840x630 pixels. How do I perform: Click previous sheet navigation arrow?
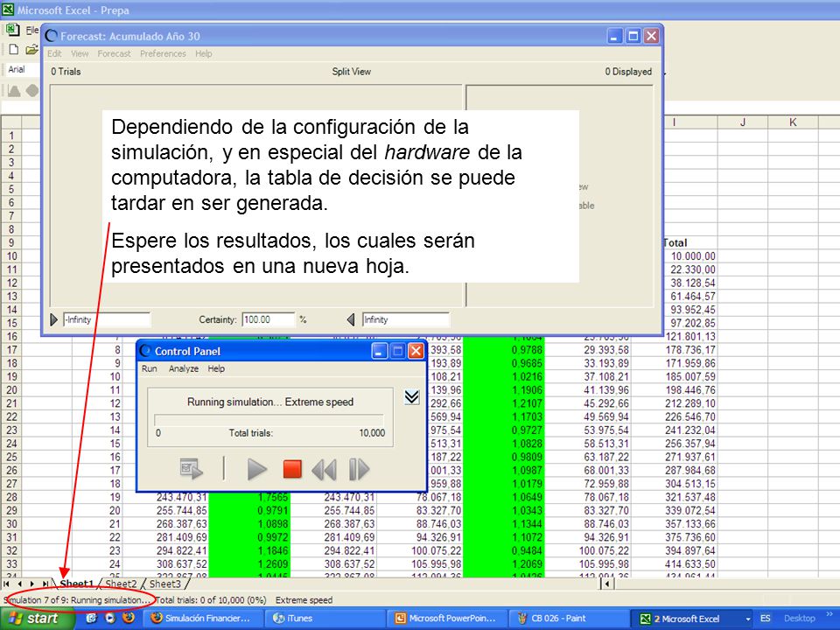click(x=20, y=584)
